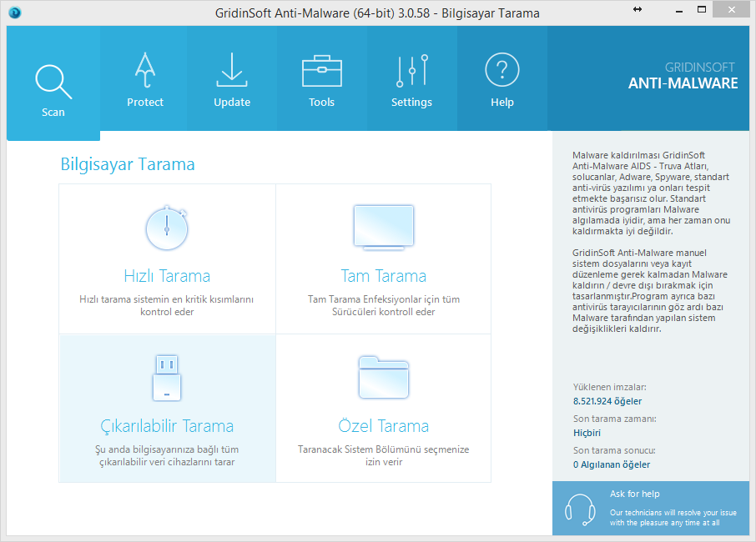Click the 8.521.924 öğeler signatures link
Screen dimensions: 756x542
(x=607, y=401)
